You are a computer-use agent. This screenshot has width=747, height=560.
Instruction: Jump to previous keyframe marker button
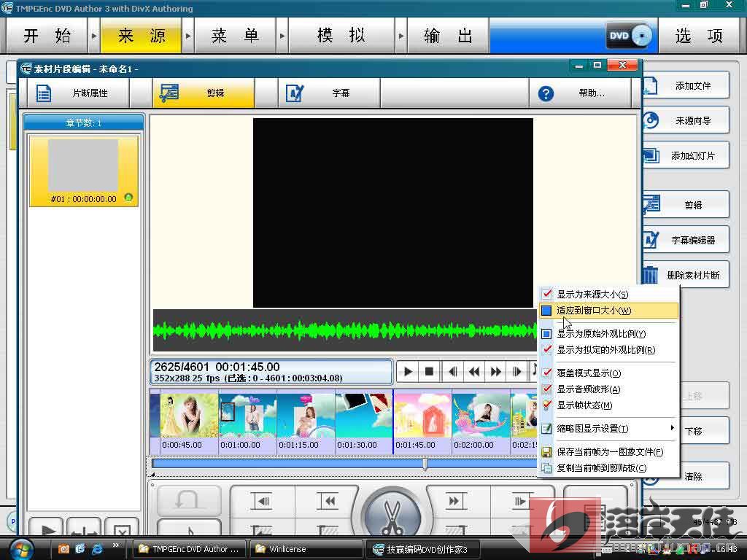pyautogui.click(x=328, y=501)
